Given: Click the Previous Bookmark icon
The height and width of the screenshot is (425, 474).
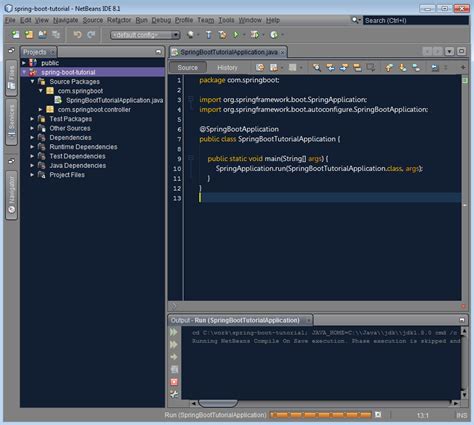Looking at the screenshot, I should point(389,67).
